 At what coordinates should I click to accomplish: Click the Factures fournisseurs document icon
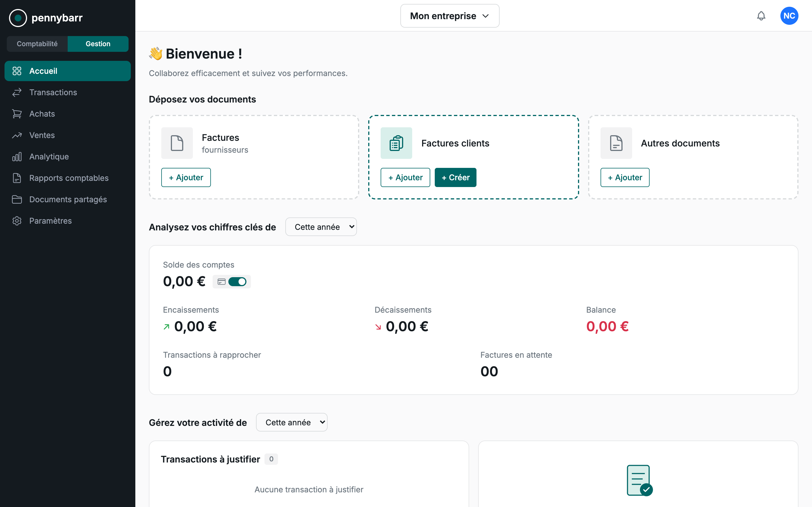(177, 143)
